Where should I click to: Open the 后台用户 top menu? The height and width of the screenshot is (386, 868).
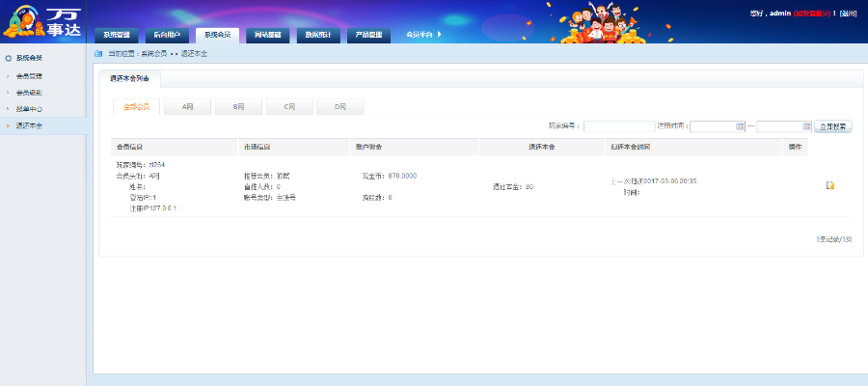click(167, 35)
